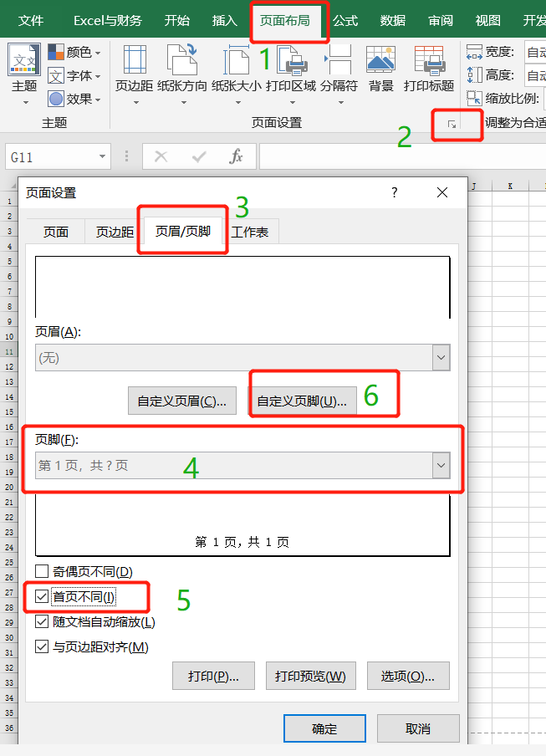The image size is (546, 756).
Task: Click the 缩放比例 scale icon
Action: click(x=474, y=98)
